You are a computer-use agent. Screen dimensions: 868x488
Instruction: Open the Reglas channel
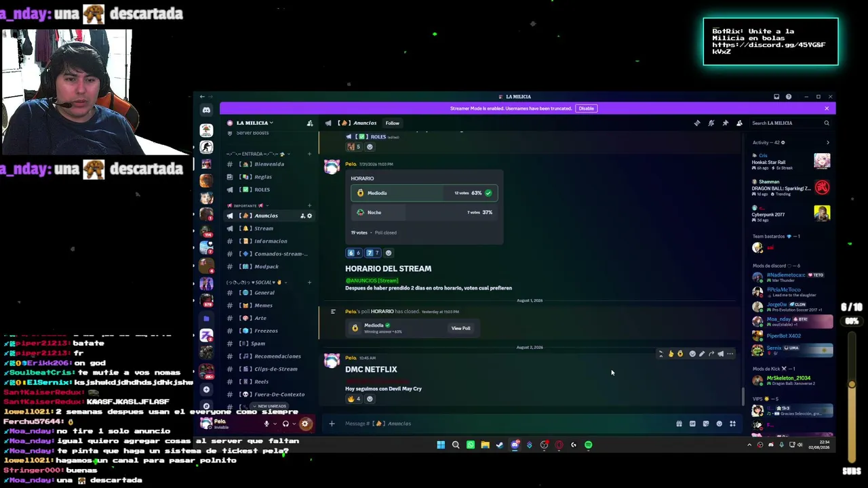coord(269,177)
